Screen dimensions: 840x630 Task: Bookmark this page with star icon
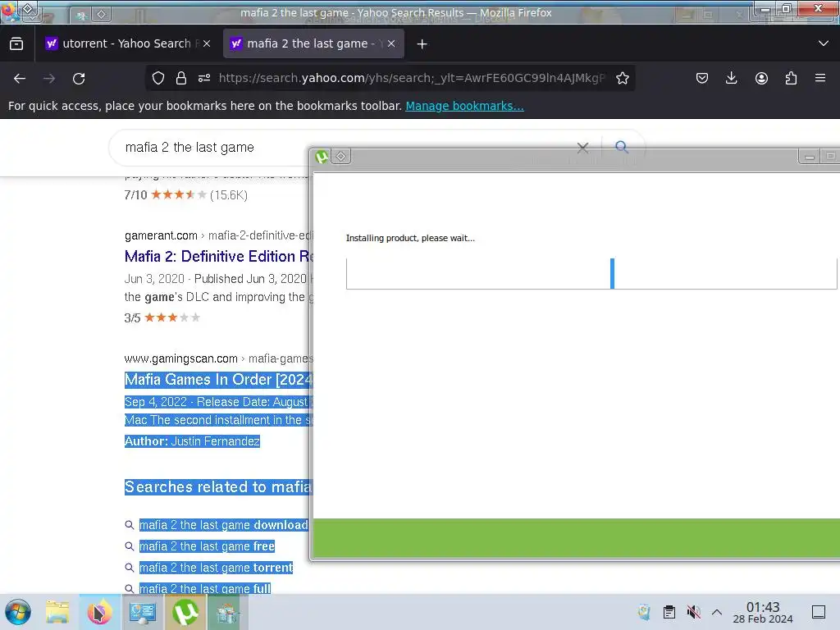click(x=622, y=78)
